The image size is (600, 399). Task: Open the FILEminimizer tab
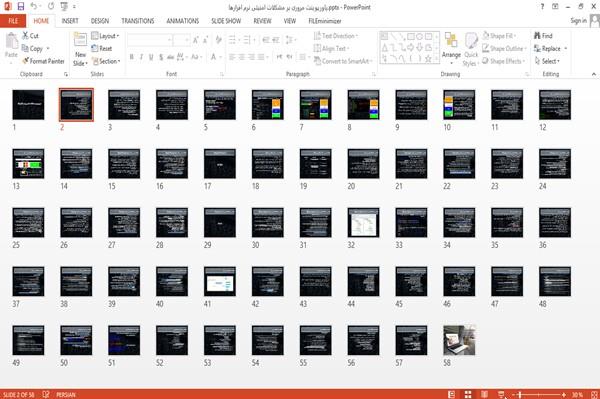325,21
